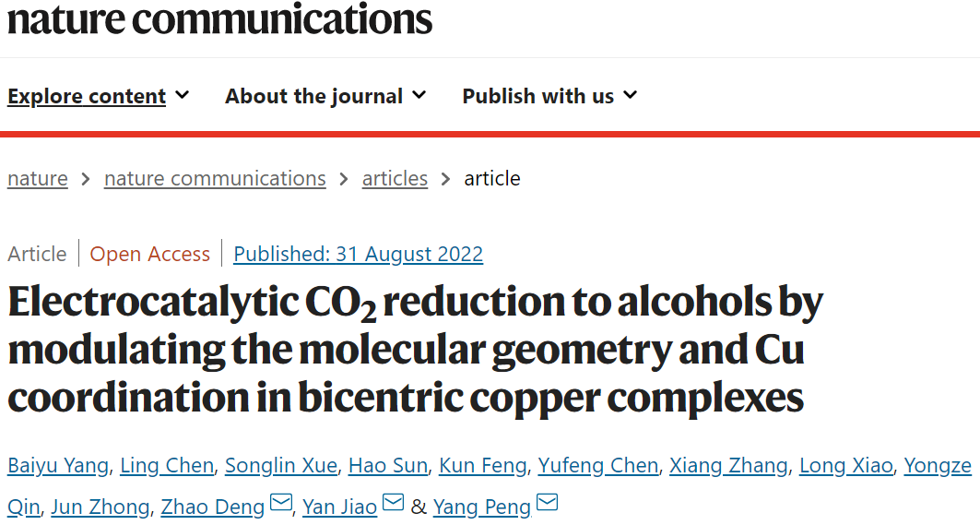Image resolution: width=980 pixels, height=525 pixels.
Task: Open author Ling Chen's link
Action: click(x=167, y=466)
